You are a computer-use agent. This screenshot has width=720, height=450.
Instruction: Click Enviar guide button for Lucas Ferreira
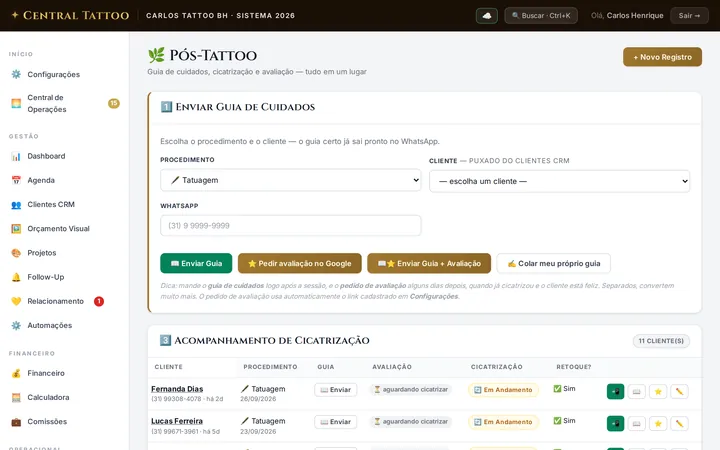tap(336, 422)
